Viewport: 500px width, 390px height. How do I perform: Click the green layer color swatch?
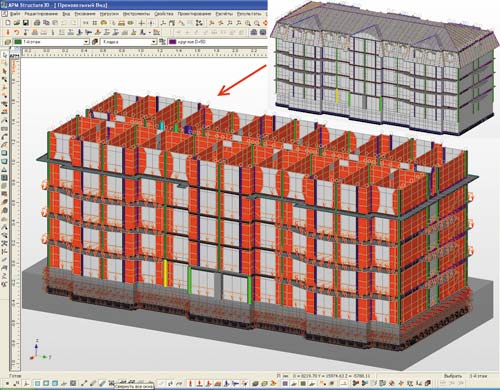tap(18, 42)
